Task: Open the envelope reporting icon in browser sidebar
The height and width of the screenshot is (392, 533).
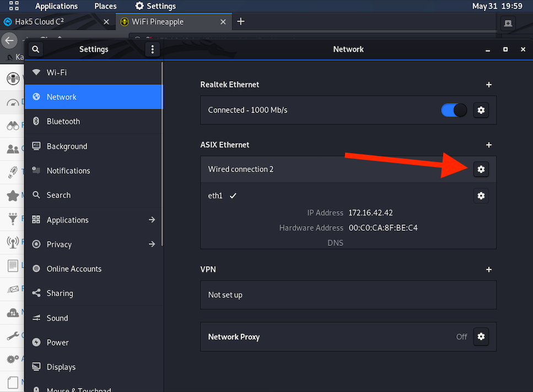Action: [x=13, y=289]
